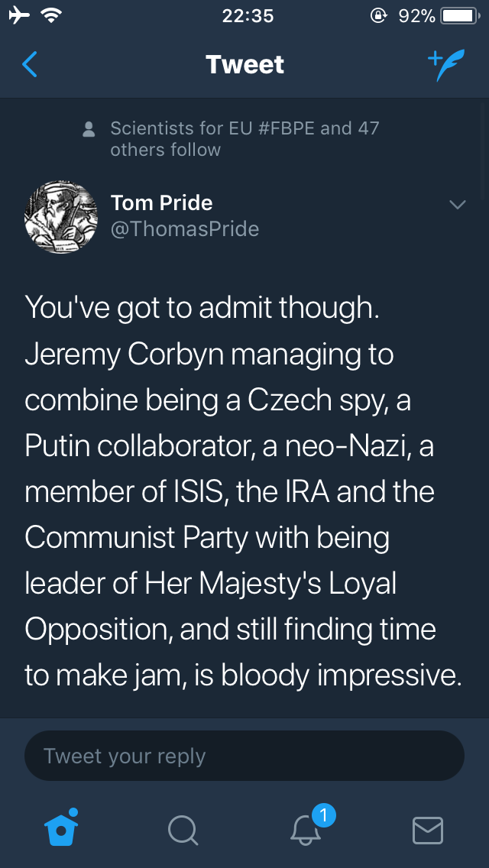Tap the 'Tweet your reply' field

tap(244, 756)
